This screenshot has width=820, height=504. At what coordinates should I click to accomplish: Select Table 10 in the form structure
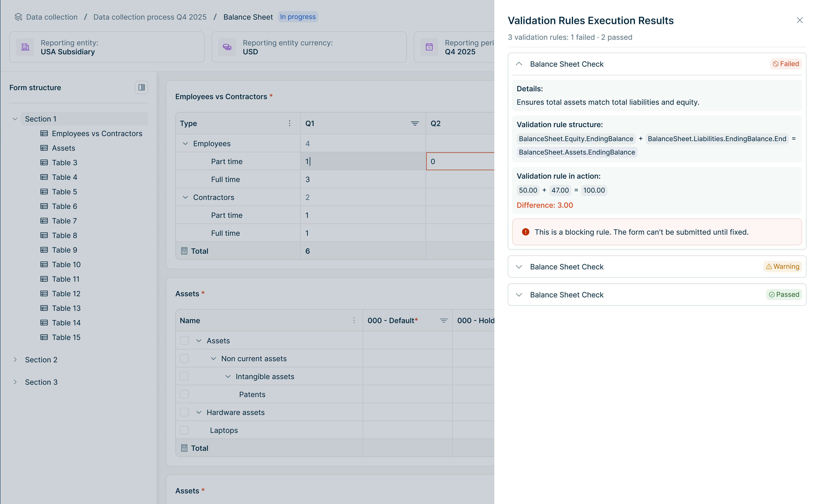tap(66, 264)
